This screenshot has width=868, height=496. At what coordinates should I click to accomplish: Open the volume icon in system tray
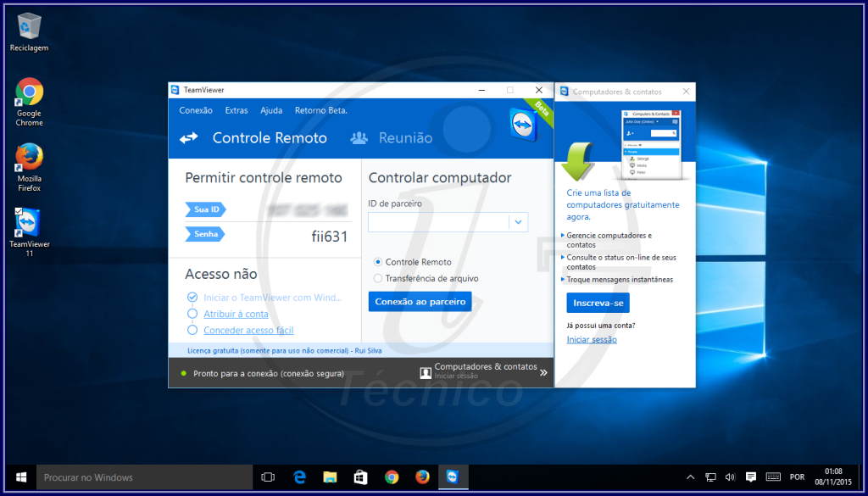(x=730, y=477)
